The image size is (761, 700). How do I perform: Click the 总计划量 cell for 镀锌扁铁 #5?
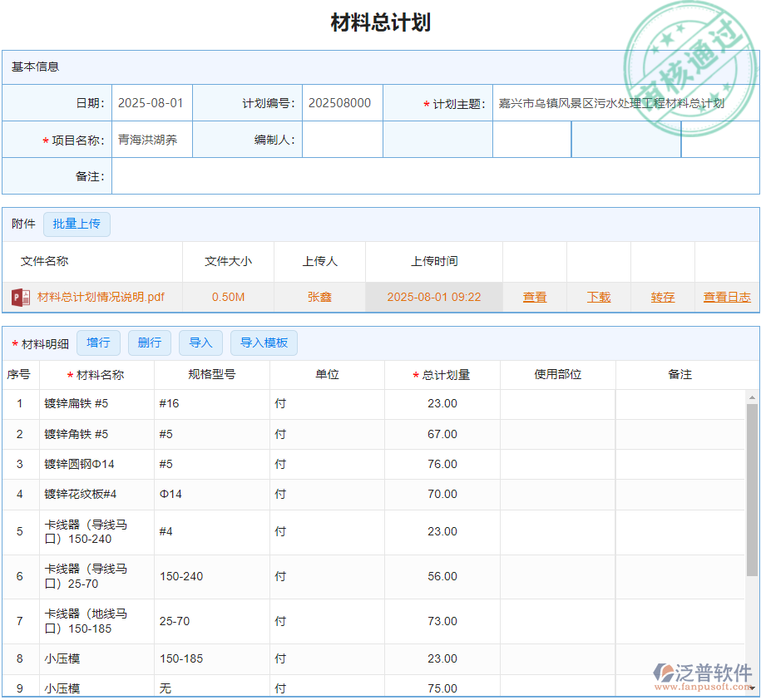[x=442, y=404]
